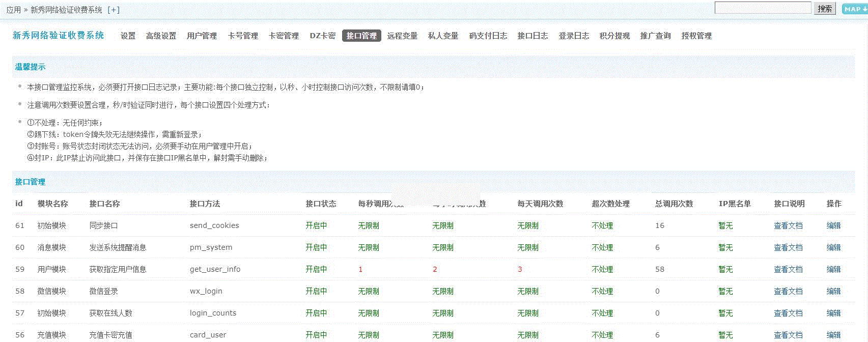The image size is (868, 342).
Task: Select the DZ卡密 tab
Action: click(x=323, y=36)
